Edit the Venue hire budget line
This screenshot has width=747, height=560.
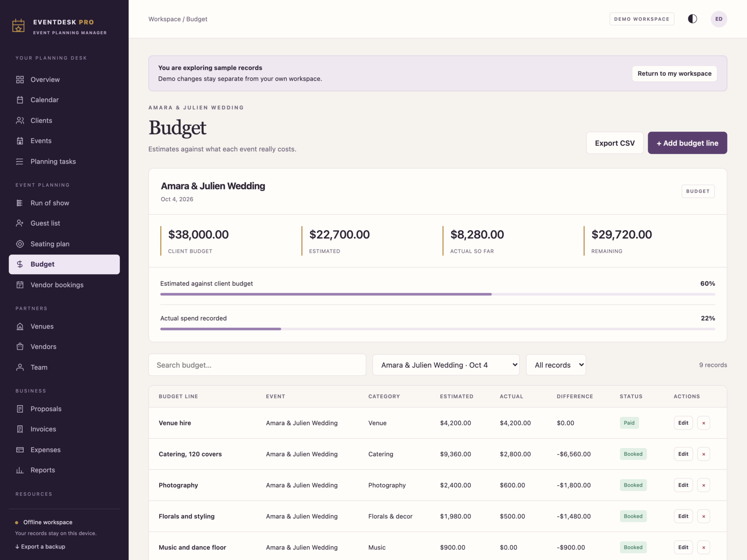tap(683, 423)
